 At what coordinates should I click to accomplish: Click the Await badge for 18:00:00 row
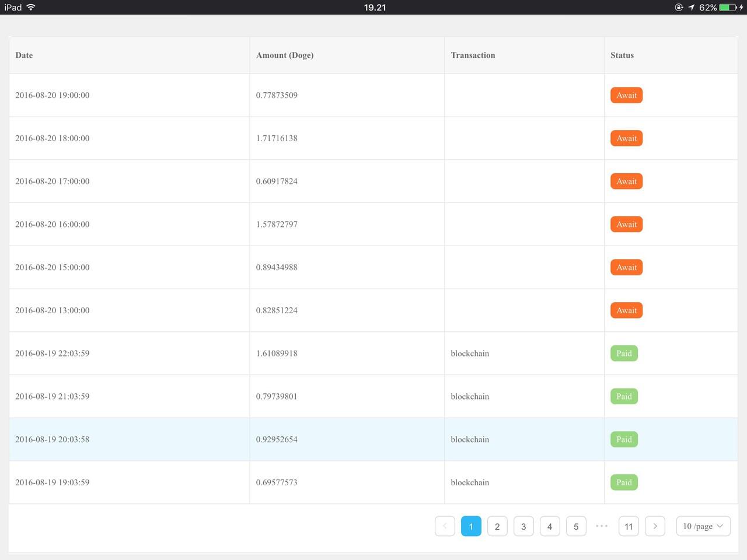627,138
